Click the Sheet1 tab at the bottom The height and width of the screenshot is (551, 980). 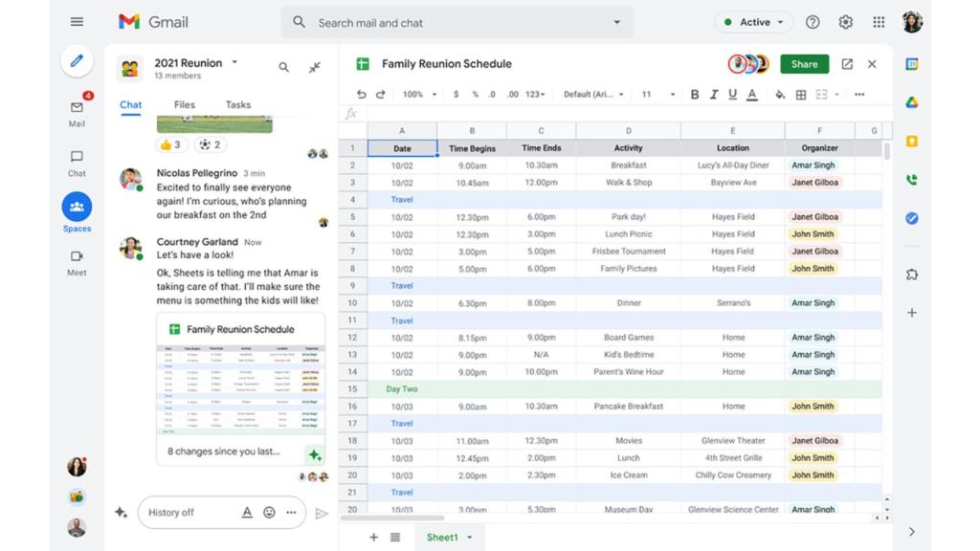click(x=444, y=537)
